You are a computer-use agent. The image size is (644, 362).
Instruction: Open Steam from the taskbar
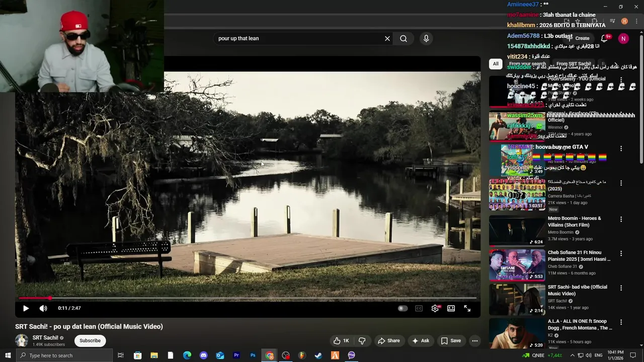point(318,355)
